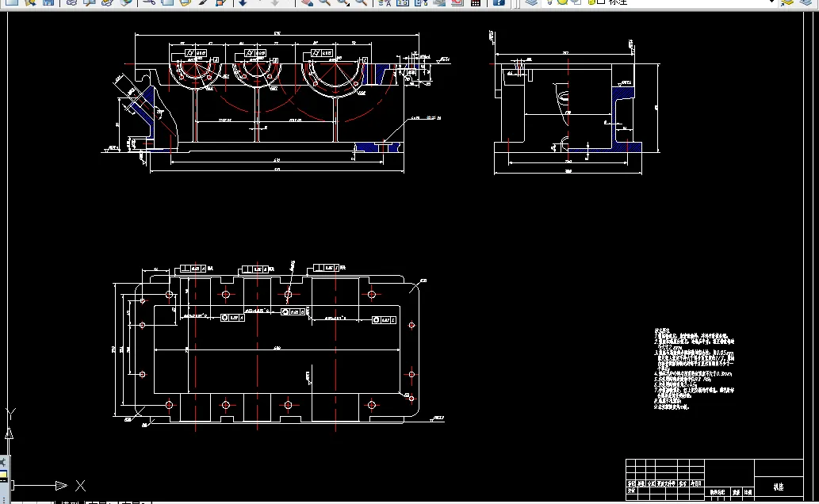The height and width of the screenshot is (504, 819).
Task: Click the Layer Previous icon
Action: coord(805,2)
